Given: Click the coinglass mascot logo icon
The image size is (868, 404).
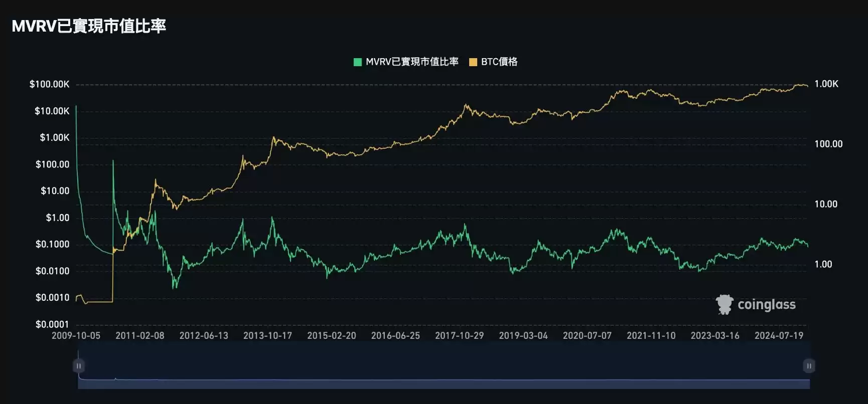Looking at the screenshot, I should tap(724, 304).
